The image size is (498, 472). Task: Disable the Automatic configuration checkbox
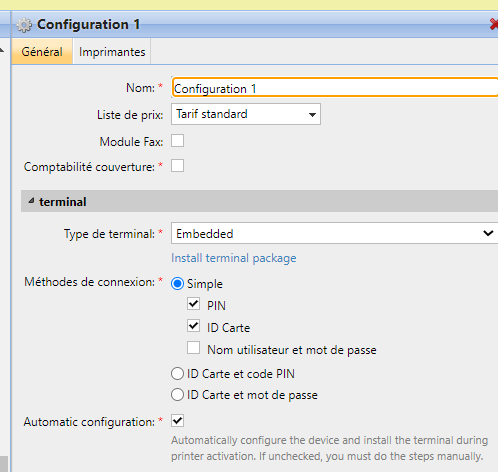[177, 421]
